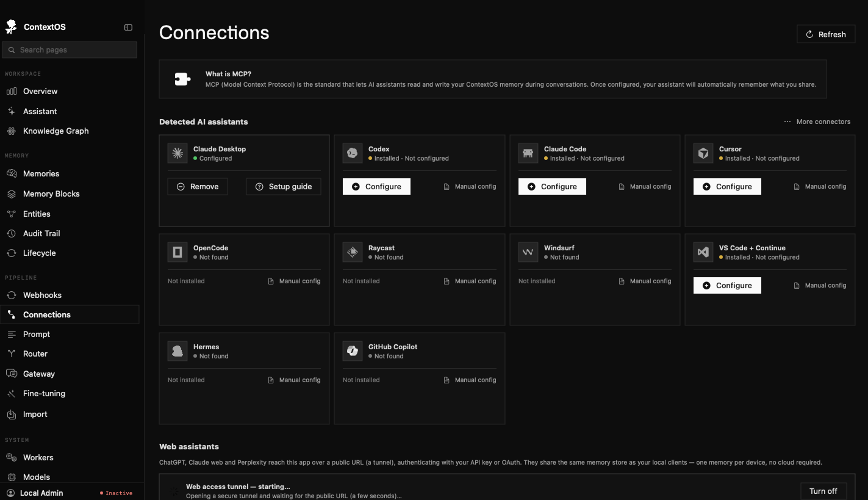Image resolution: width=868 pixels, height=500 pixels.
Task: Collapse the sidebar panel icon
Action: click(128, 27)
